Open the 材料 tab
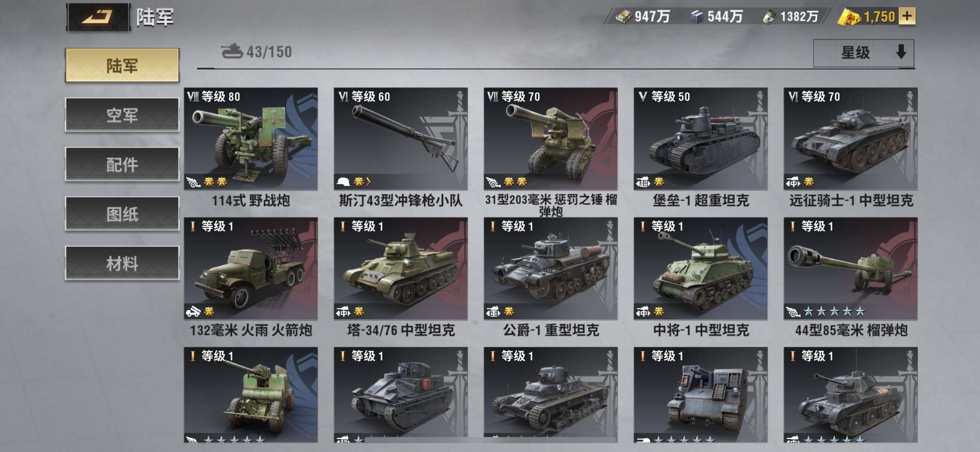The image size is (980, 452). click(122, 263)
